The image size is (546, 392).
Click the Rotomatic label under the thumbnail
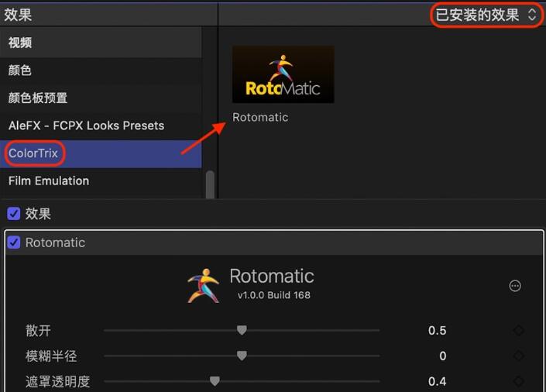coord(260,118)
